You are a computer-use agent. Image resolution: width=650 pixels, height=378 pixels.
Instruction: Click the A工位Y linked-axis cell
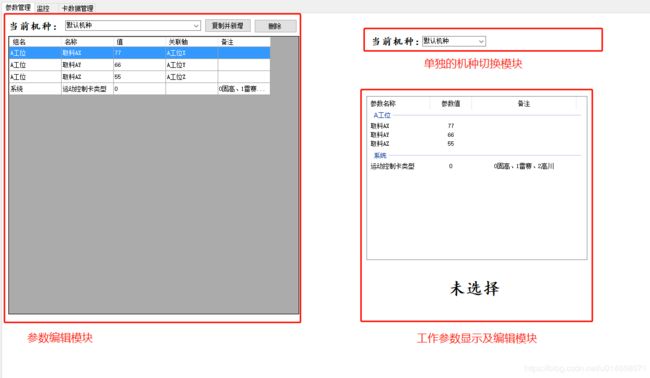[x=192, y=65]
